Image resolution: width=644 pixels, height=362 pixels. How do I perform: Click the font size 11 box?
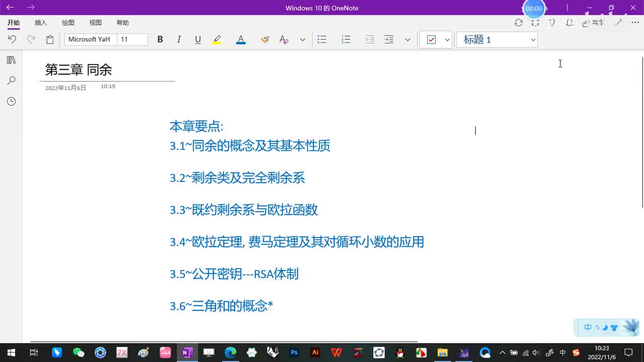132,39
